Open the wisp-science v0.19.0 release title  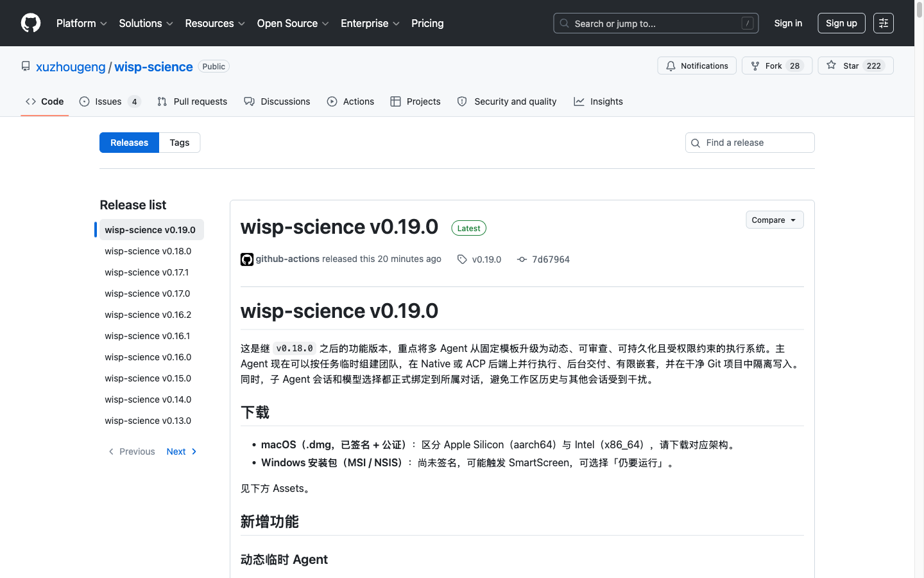(x=339, y=227)
